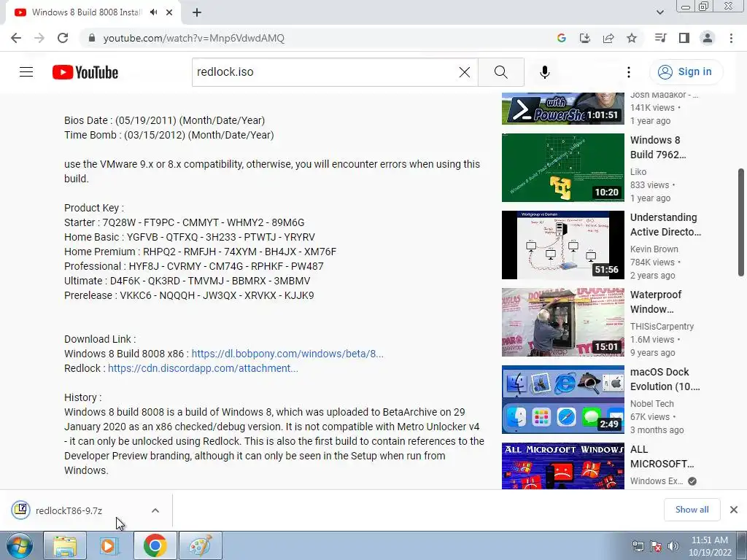The image size is (747, 560).
Task: Click the Time Bomb date line
Action: tap(169, 135)
